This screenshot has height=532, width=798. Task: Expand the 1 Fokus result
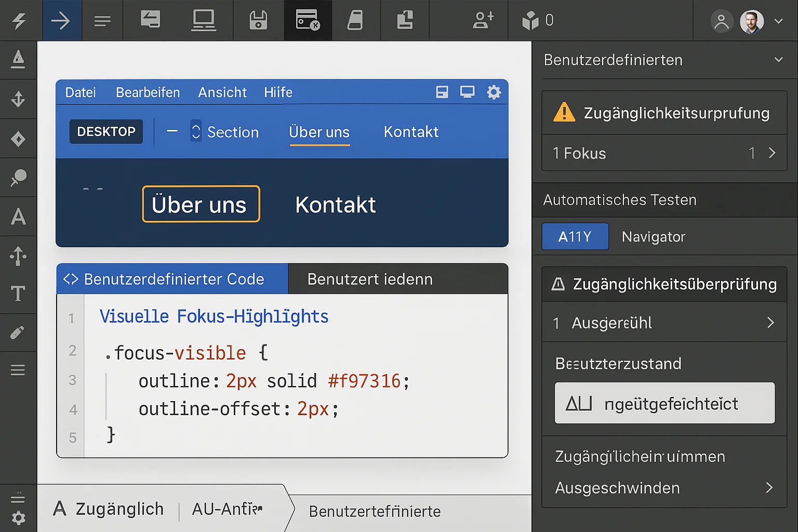point(772,153)
